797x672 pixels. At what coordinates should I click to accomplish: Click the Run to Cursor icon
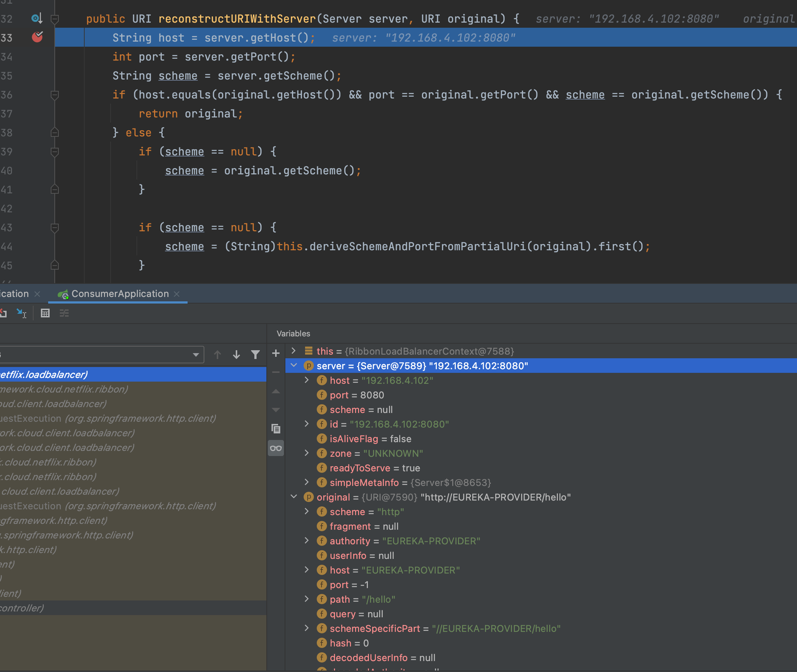tap(21, 313)
